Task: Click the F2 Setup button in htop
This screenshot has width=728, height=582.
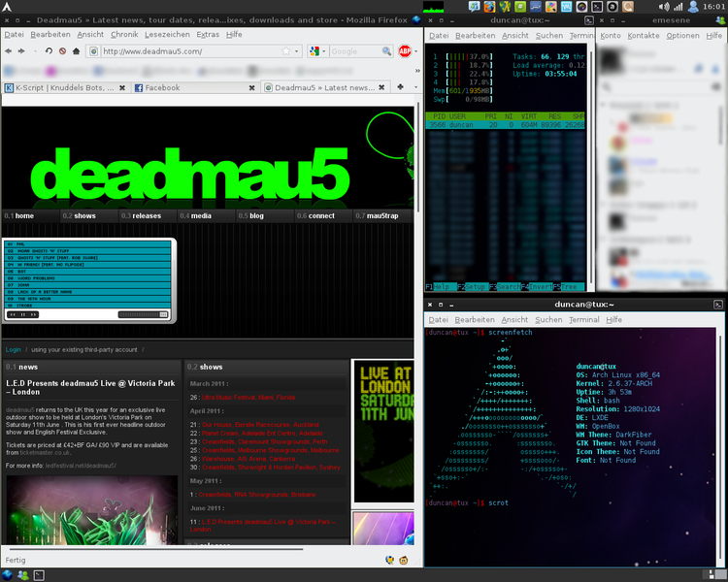Action: point(472,287)
